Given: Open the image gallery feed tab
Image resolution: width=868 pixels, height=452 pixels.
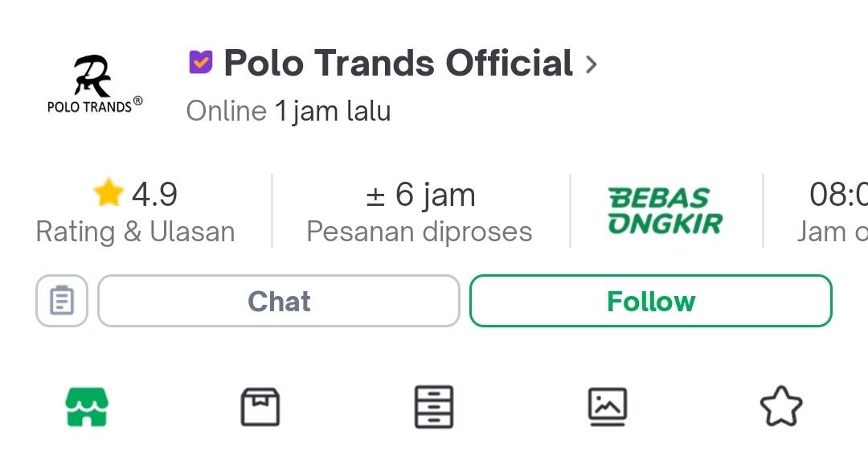Looking at the screenshot, I should (608, 407).
